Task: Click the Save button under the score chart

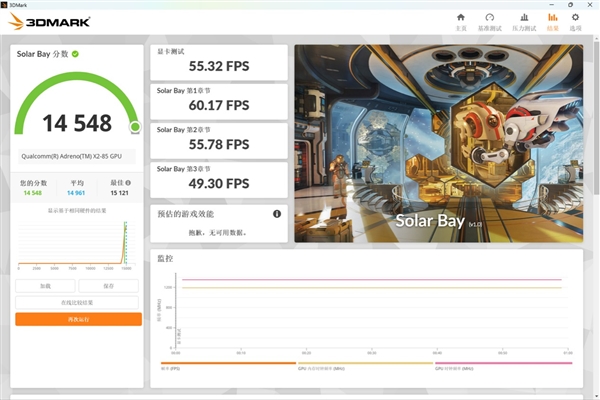Action: [108, 286]
